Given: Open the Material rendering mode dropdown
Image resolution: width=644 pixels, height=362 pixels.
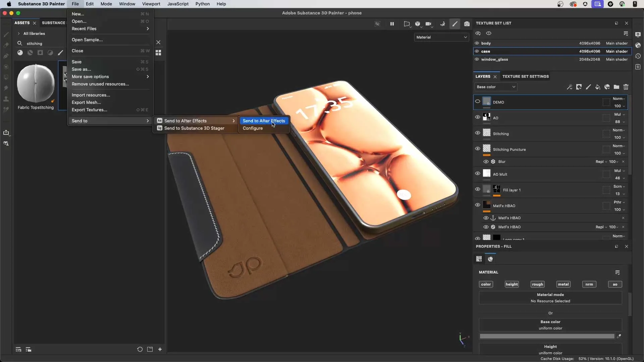Looking at the screenshot, I should (441, 37).
